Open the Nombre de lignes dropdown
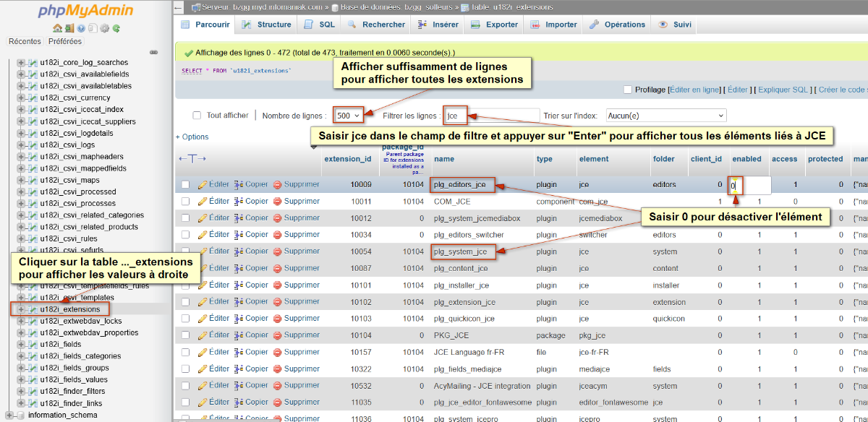 pyautogui.click(x=349, y=116)
